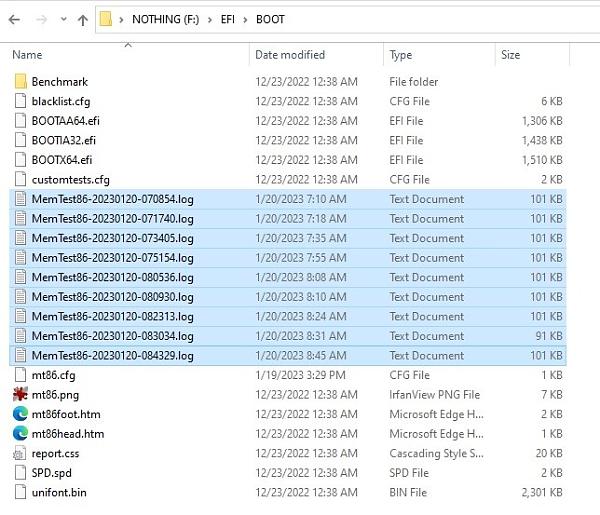Select file name unifont.bin
The width and height of the screenshot is (600, 515).
tap(59, 492)
